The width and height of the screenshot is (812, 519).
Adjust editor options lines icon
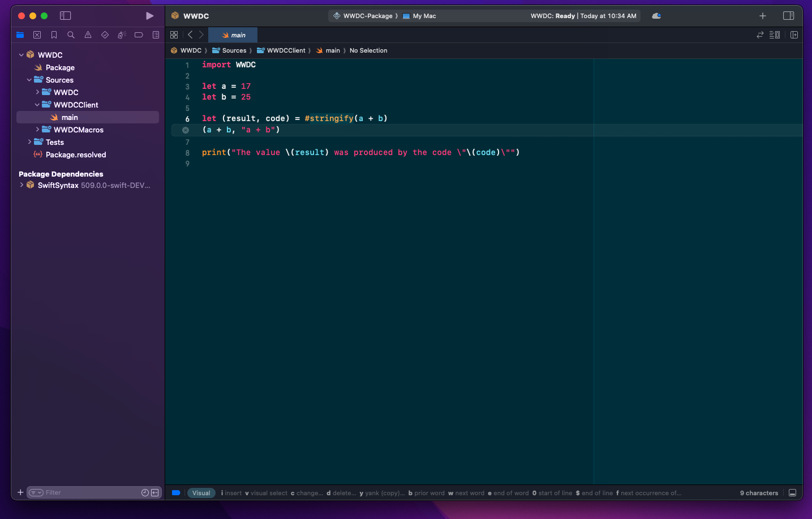[x=775, y=35]
